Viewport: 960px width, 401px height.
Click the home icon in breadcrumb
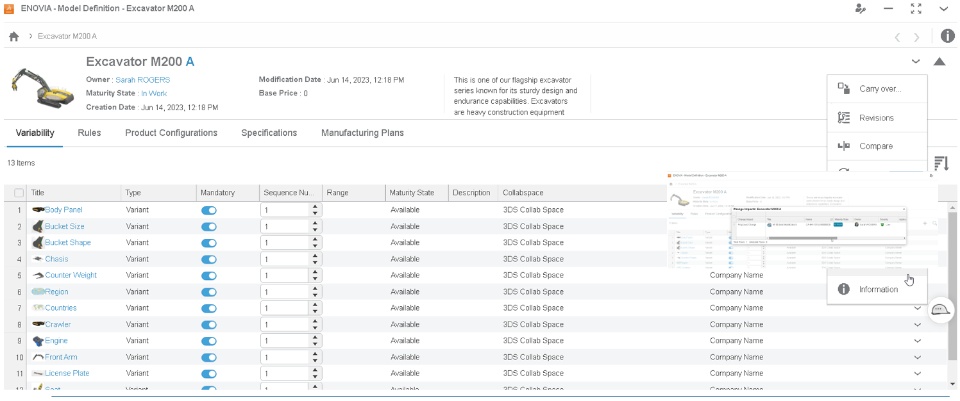click(x=14, y=37)
